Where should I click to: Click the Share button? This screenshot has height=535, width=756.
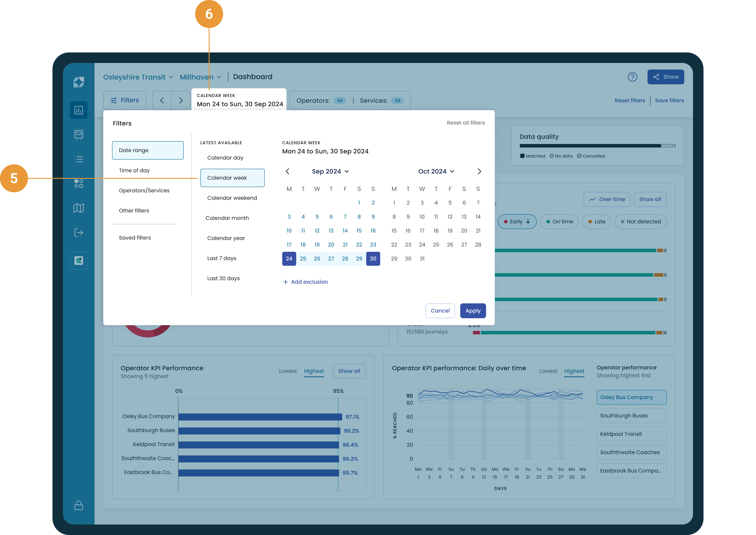coord(665,77)
